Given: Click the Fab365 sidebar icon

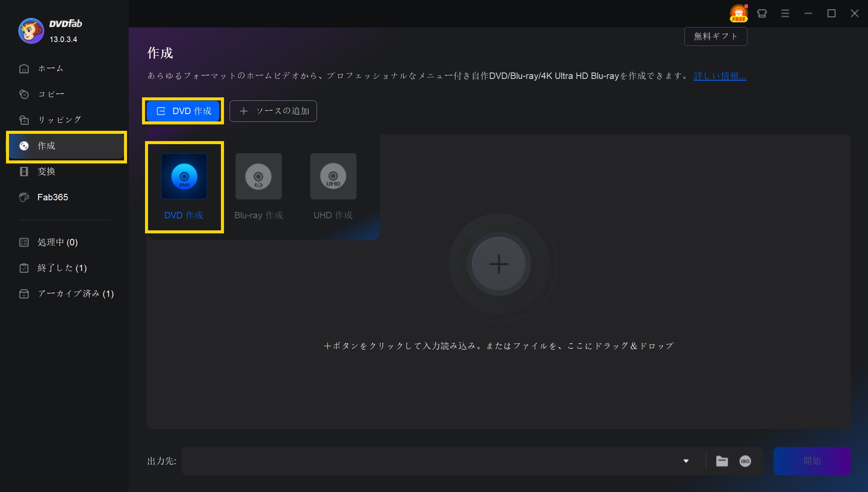Looking at the screenshot, I should (x=24, y=197).
